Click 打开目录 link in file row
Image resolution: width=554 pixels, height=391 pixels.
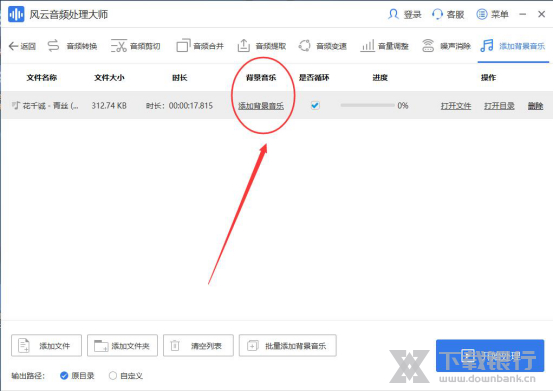coord(499,106)
